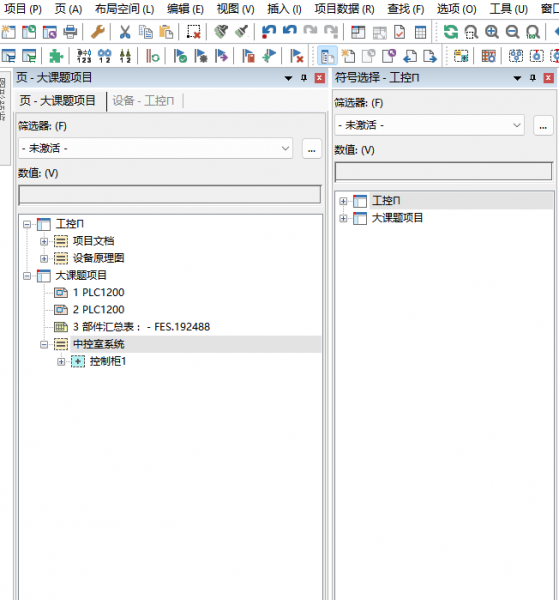Open settings with the wrench icon
This screenshot has width=559, height=600.
click(98, 32)
